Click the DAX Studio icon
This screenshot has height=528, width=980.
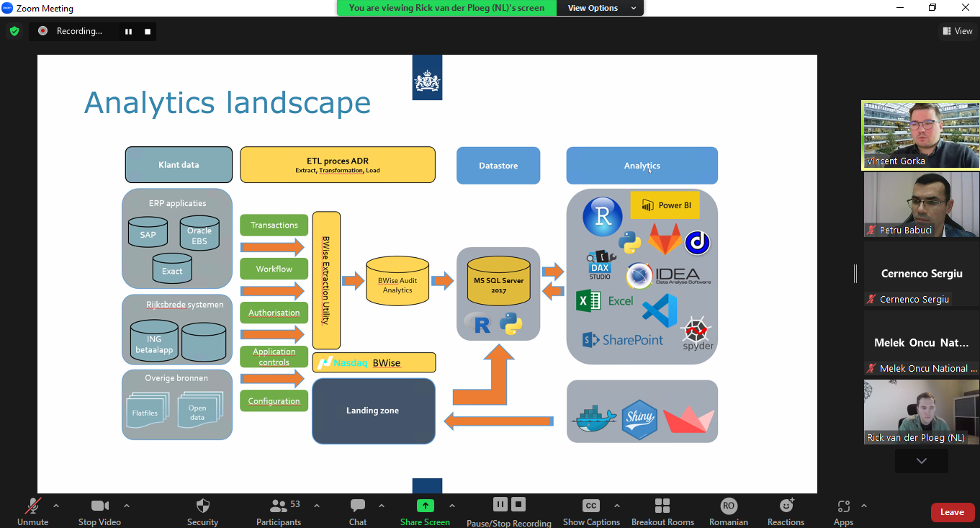coord(600,265)
